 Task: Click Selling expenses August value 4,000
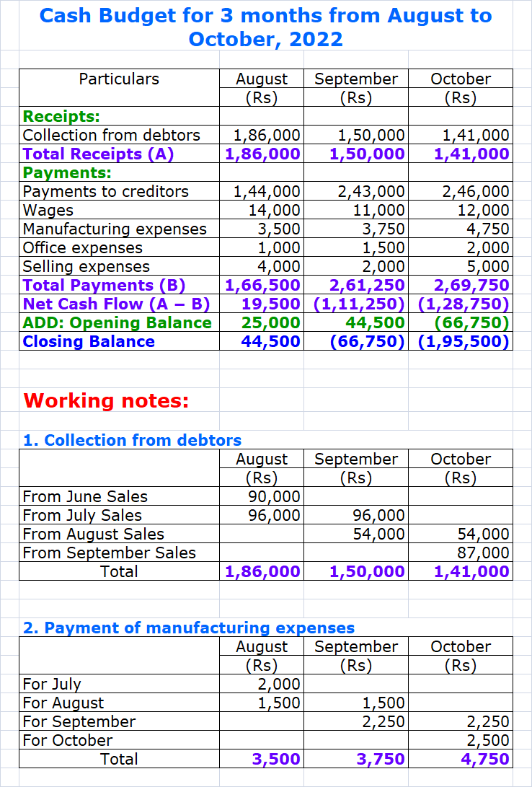[279, 266]
